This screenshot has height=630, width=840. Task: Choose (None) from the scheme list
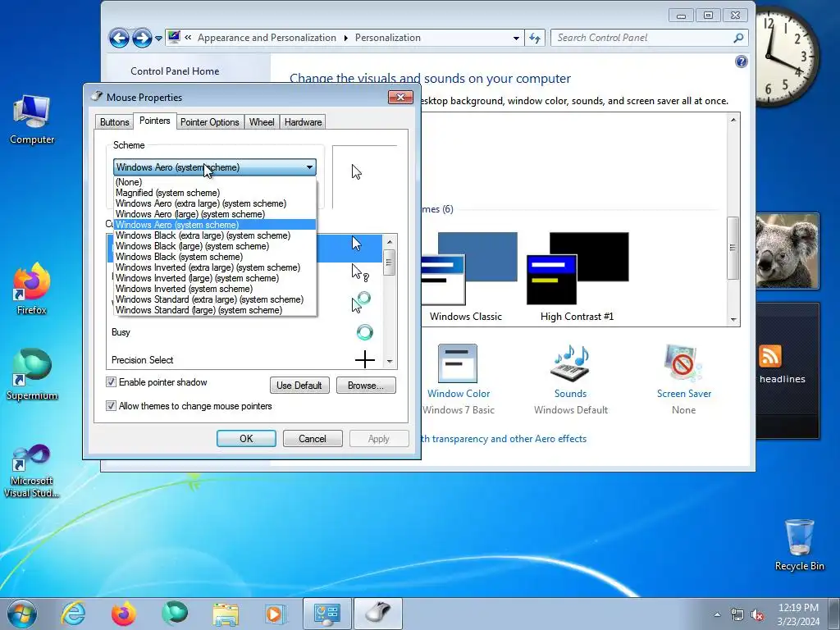click(215, 182)
